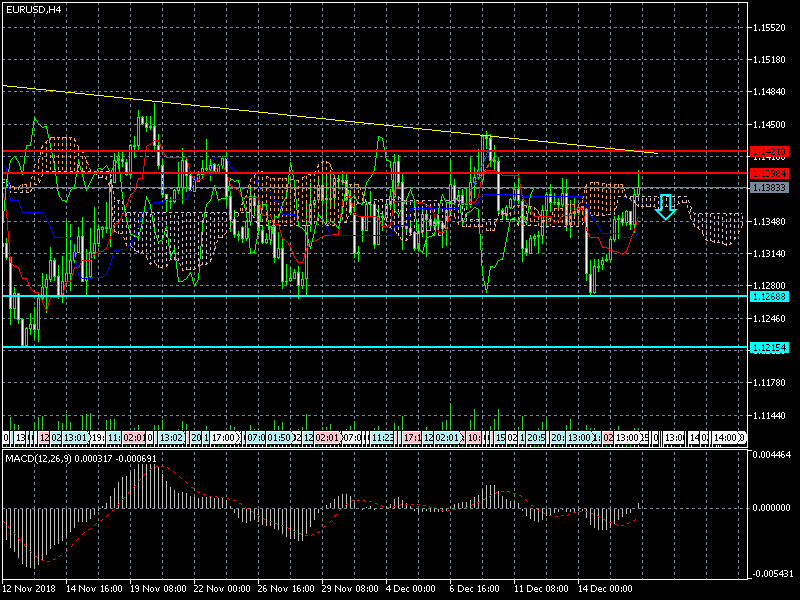The height and width of the screenshot is (600, 800).
Task: Select the 0.004464 MACD scale value
Action: (x=773, y=455)
